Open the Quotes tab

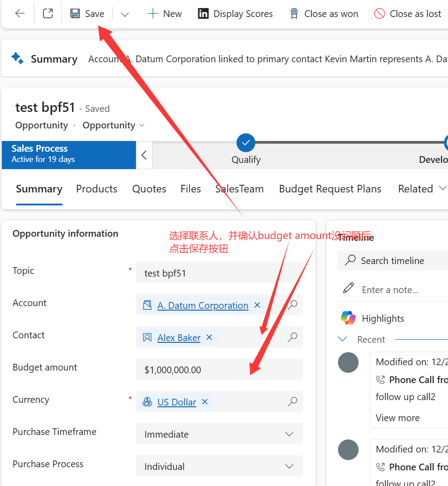pos(149,189)
